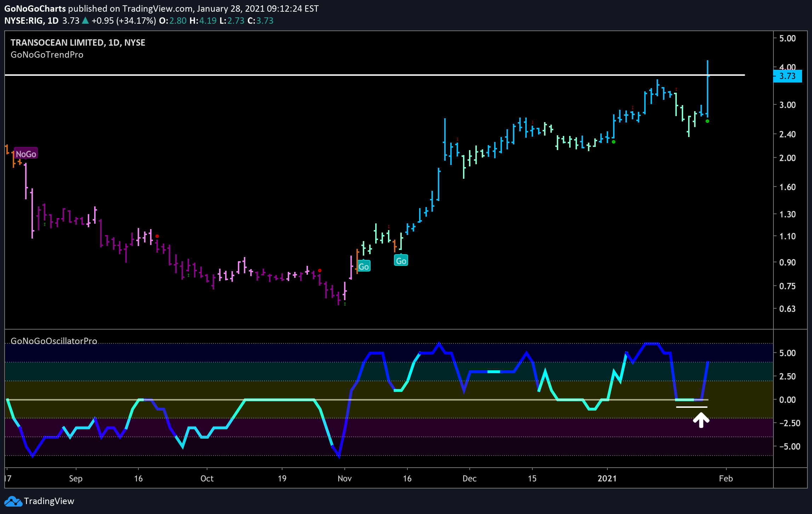The width and height of the screenshot is (812, 514).
Task: Click the red dot above late October bars
Action: pos(320,270)
